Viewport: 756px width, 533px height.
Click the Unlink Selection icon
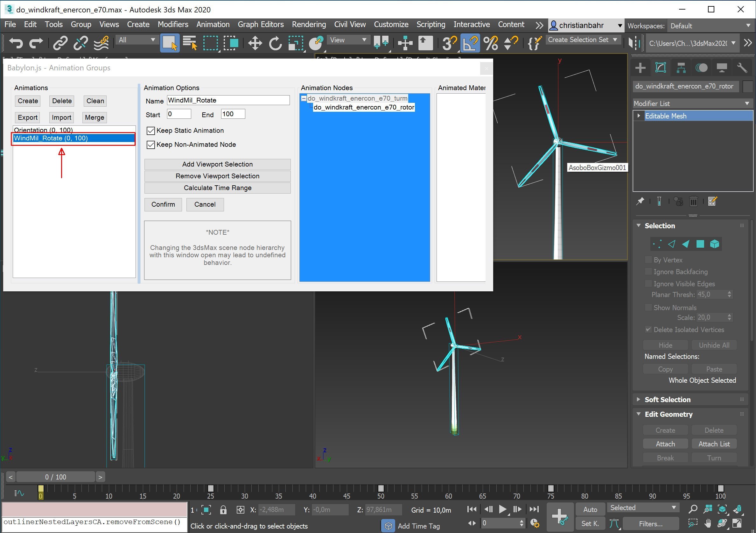pos(81,43)
